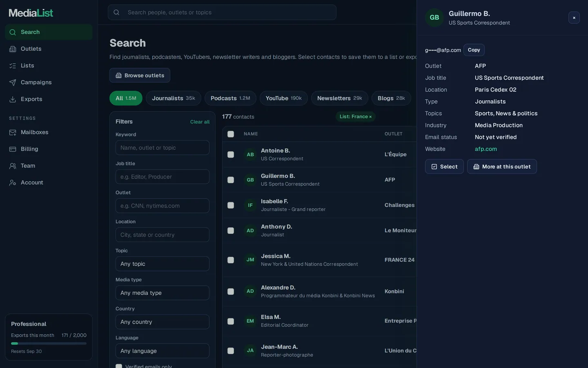Click the AD avatar for Anthony D.
The image size is (588, 368).
click(x=250, y=231)
